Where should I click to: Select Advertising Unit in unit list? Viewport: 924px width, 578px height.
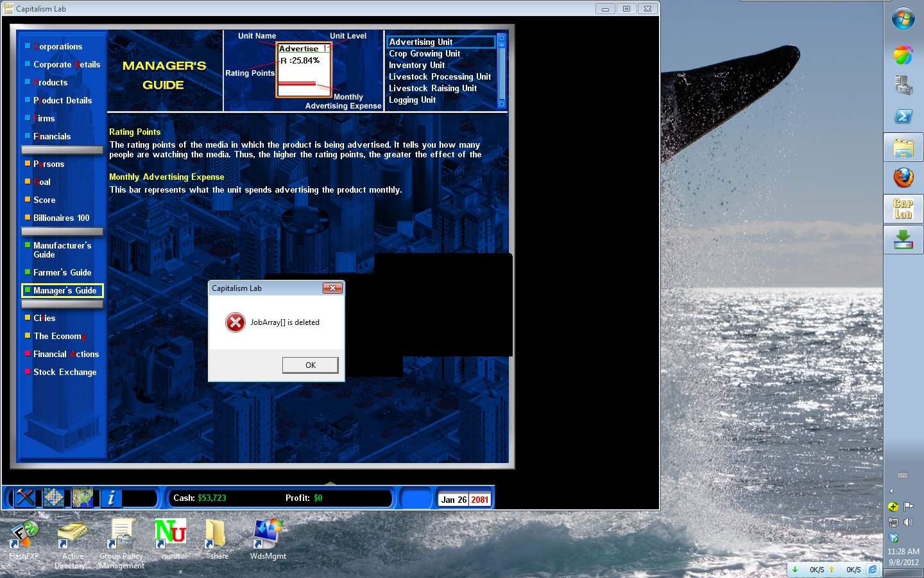pos(441,42)
